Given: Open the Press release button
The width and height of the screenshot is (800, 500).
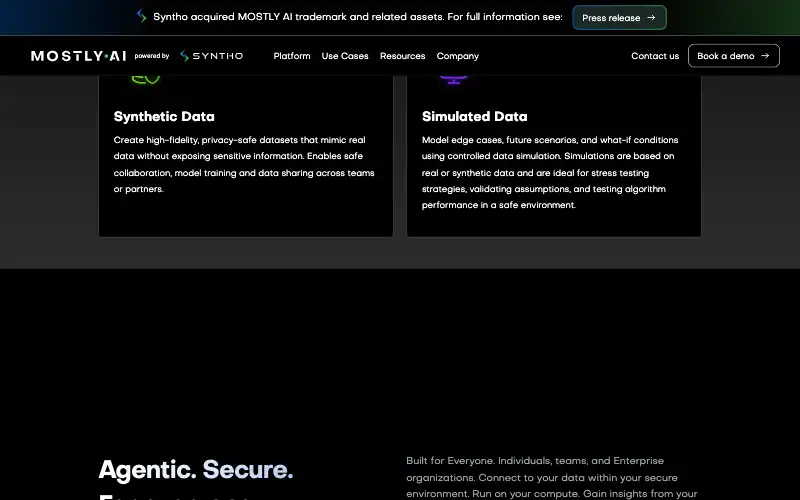Looking at the screenshot, I should tap(619, 17).
